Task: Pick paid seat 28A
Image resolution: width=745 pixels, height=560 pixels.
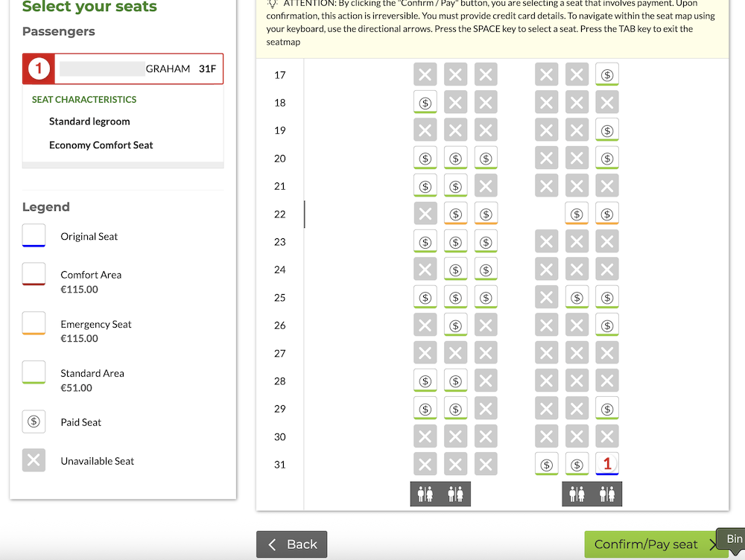Action: pyautogui.click(x=425, y=381)
